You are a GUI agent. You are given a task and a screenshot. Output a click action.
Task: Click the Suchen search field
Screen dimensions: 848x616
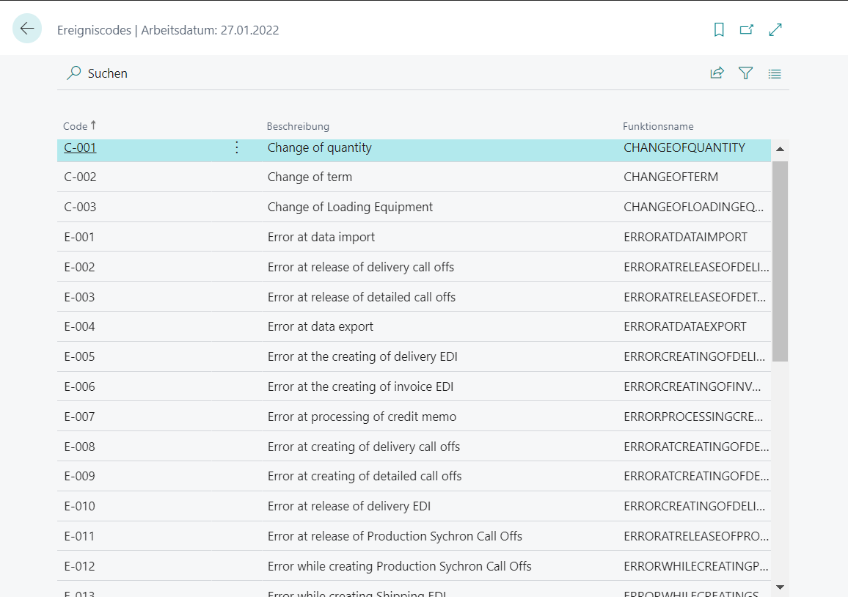pos(108,73)
